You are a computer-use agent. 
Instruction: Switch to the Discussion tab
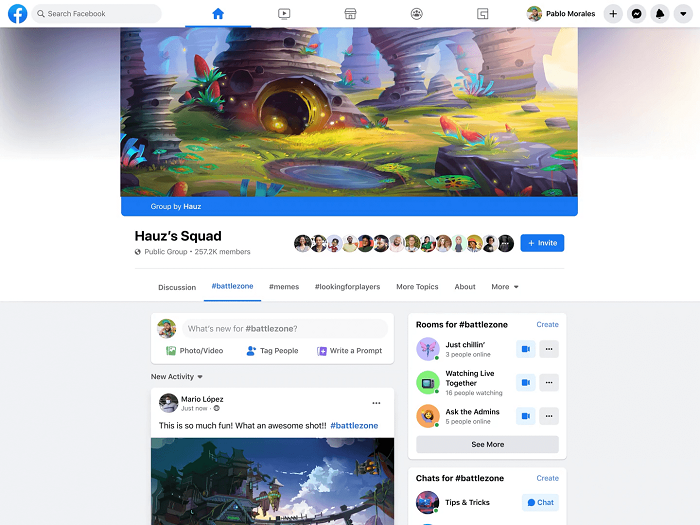177,287
